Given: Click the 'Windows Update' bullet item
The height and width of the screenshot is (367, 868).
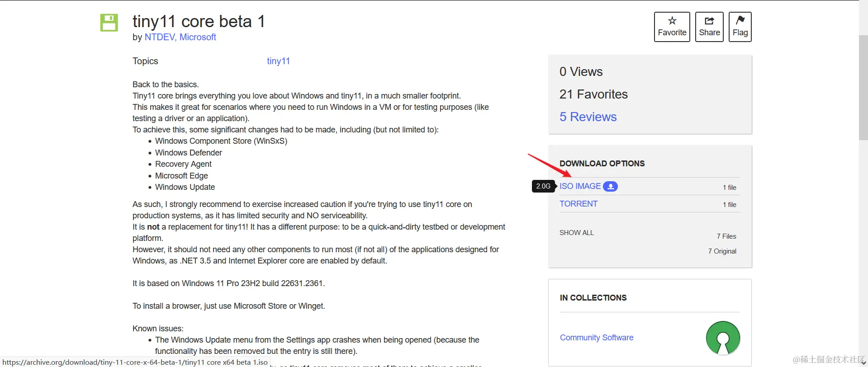Looking at the screenshot, I should 185,187.
